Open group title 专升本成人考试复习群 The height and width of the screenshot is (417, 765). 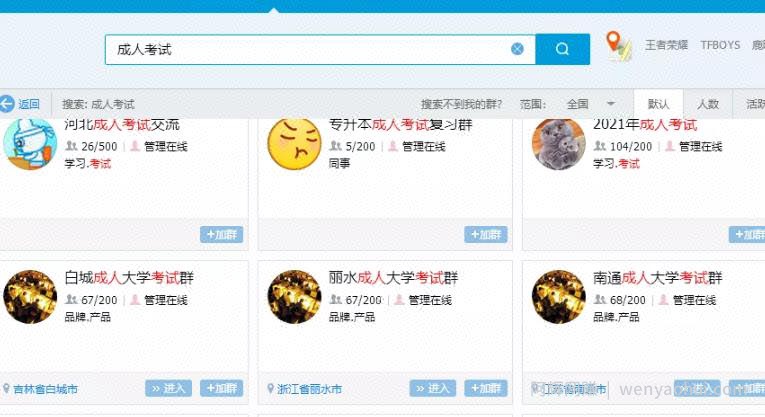pos(401,124)
